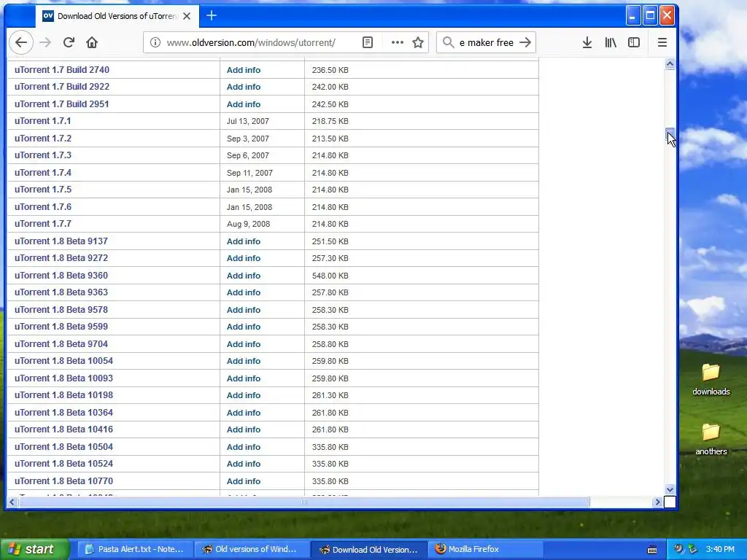Screen dimensions: 747x560
Task: Click Add info for Build 2951
Action: 244,104
